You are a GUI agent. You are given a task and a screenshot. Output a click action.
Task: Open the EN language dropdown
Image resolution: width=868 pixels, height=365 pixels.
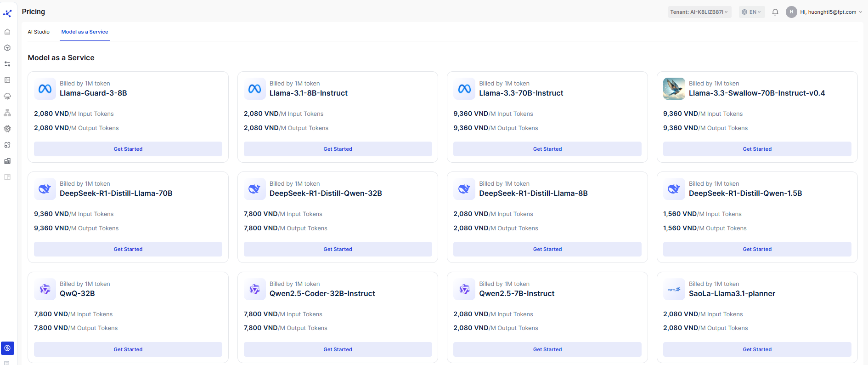[x=752, y=12]
